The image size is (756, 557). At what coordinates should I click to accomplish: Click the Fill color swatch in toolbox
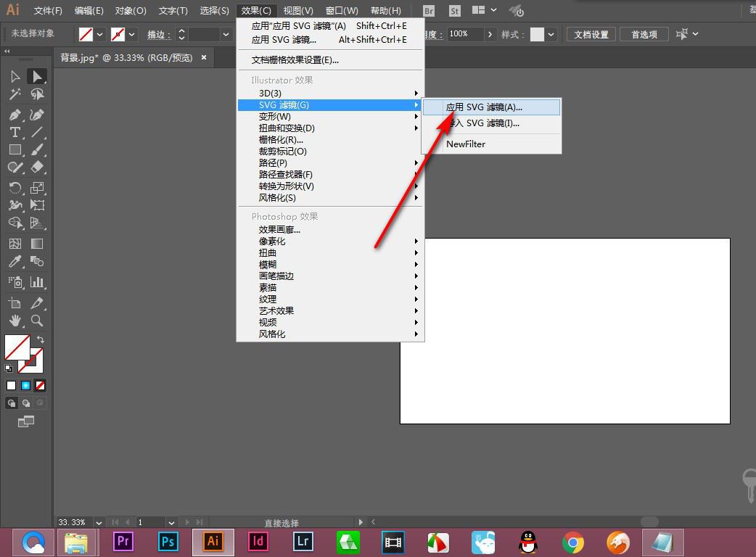click(17, 347)
